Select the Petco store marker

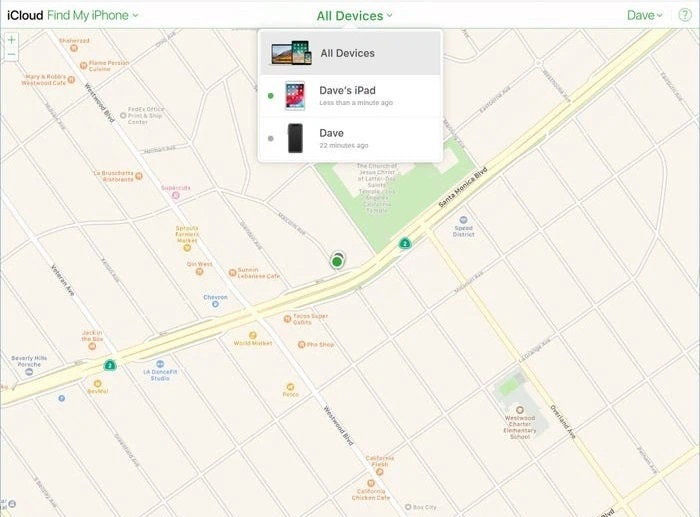click(291, 385)
